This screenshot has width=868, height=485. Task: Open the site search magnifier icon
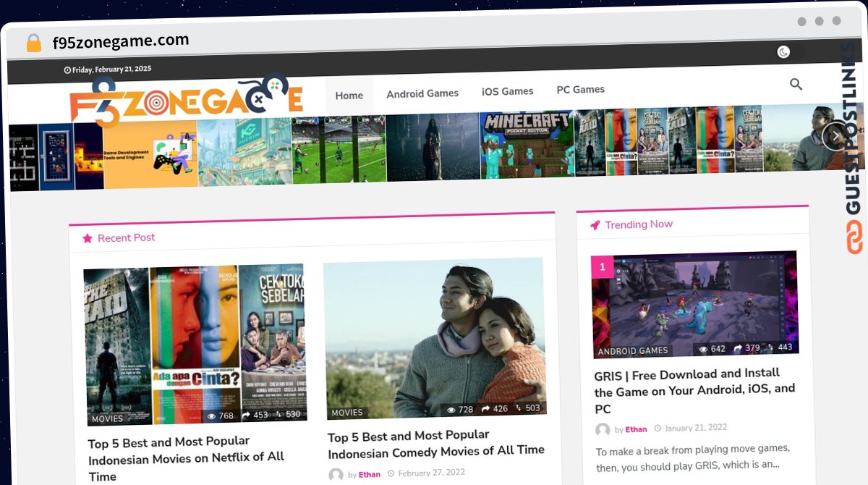[796, 84]
